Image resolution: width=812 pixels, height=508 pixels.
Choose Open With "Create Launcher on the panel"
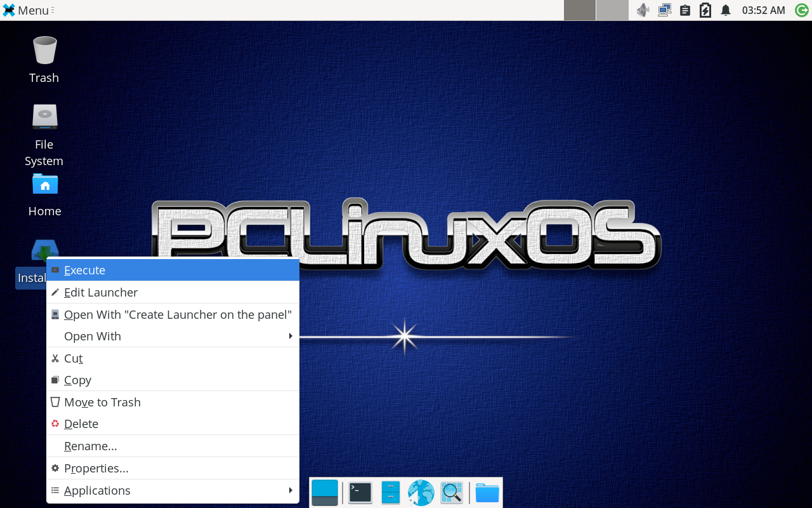click(173, 314)
